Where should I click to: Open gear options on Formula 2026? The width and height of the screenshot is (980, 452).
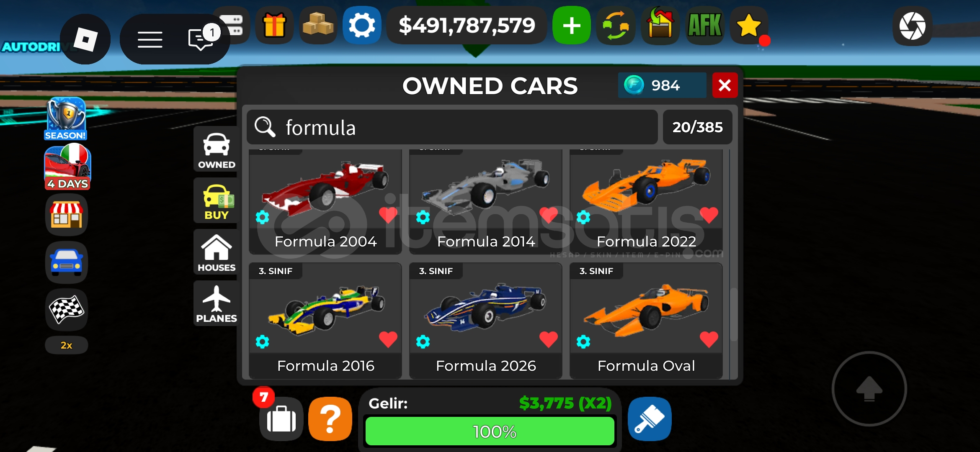point(423,342)
